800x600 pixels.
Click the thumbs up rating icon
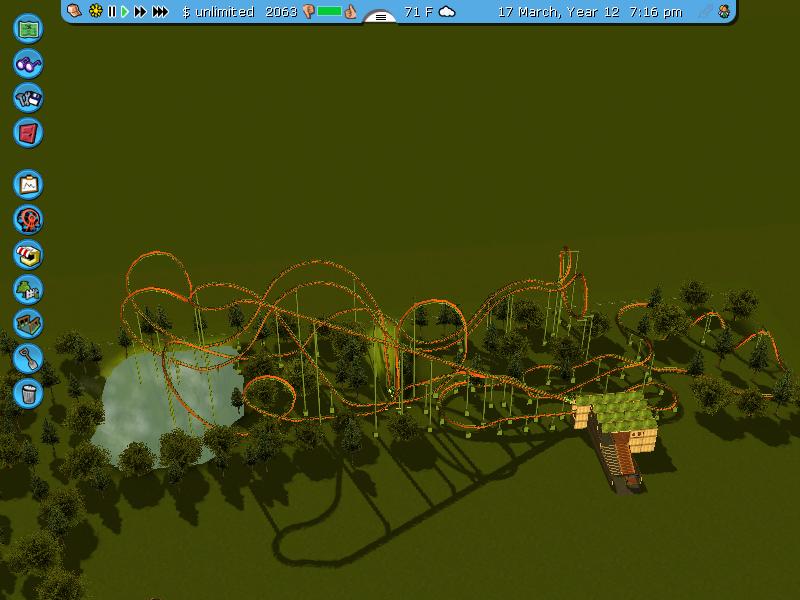pyautogui.click(x=351, y=11)
